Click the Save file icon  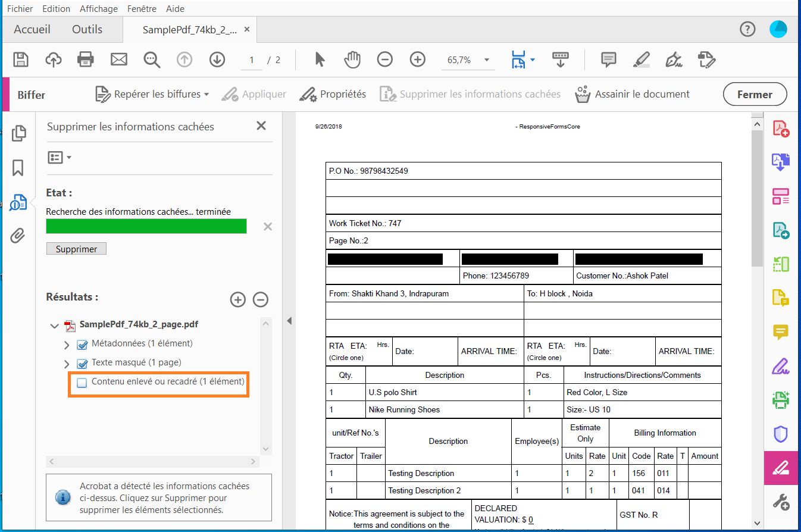pos(21,60)
